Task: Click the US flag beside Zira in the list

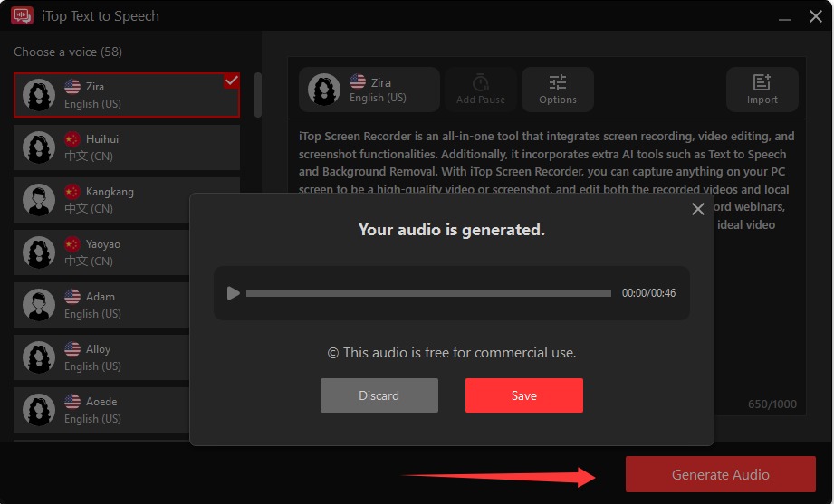Action: [x=72, y=86]
